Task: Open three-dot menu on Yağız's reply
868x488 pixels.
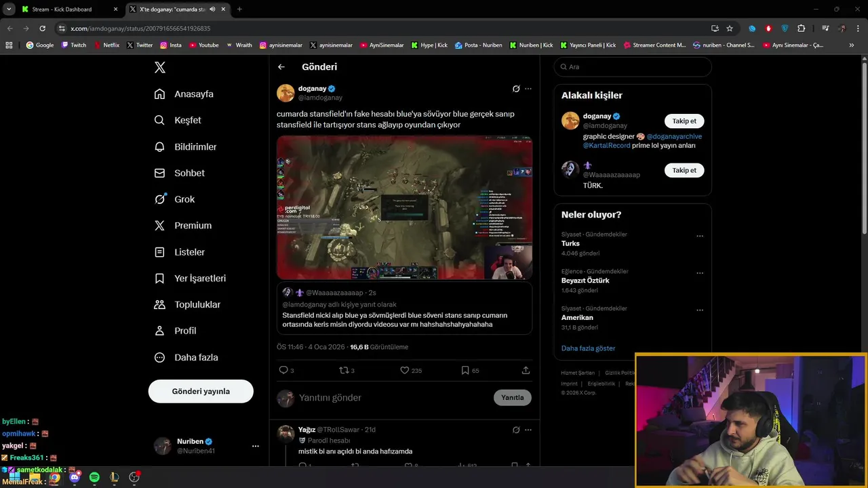Action: [x=528, y=430]
